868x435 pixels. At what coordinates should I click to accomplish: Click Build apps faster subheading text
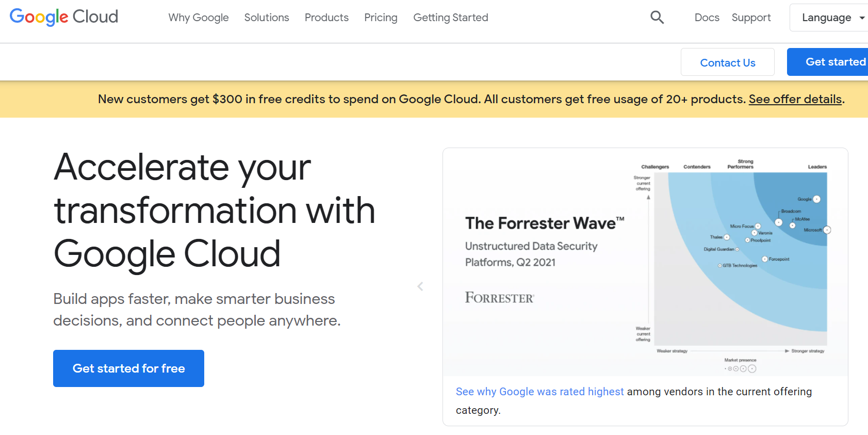tap(197, 310)
